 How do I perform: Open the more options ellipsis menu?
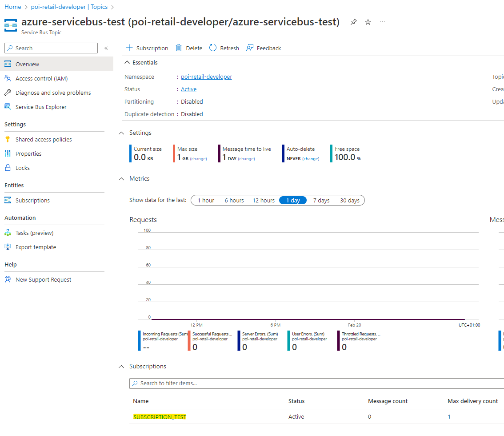click(382, 22)
